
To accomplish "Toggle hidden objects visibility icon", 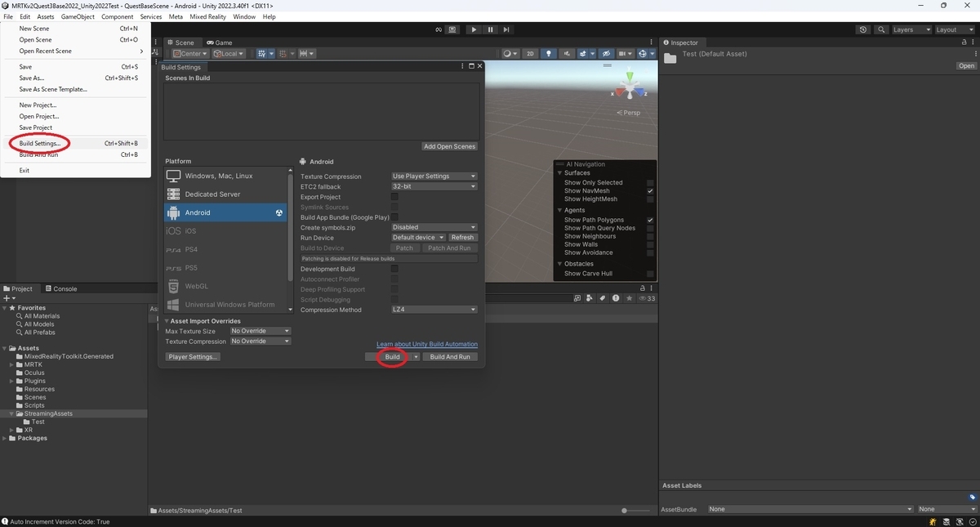I will (607, 54).
